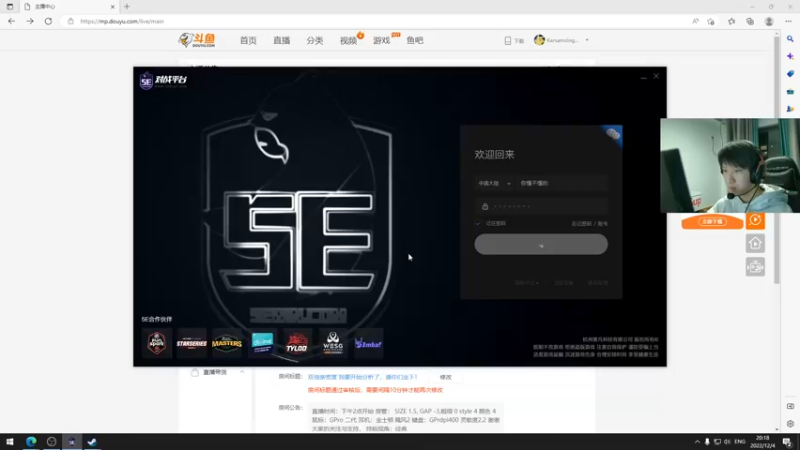
Task: Open the Edge sidebar search icon
Action: tap(790, 39)
